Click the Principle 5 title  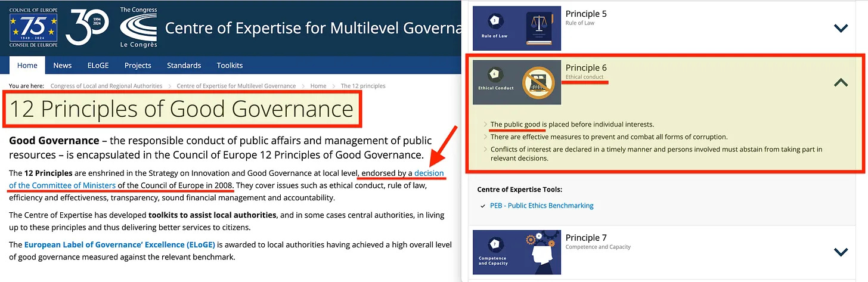586,14
